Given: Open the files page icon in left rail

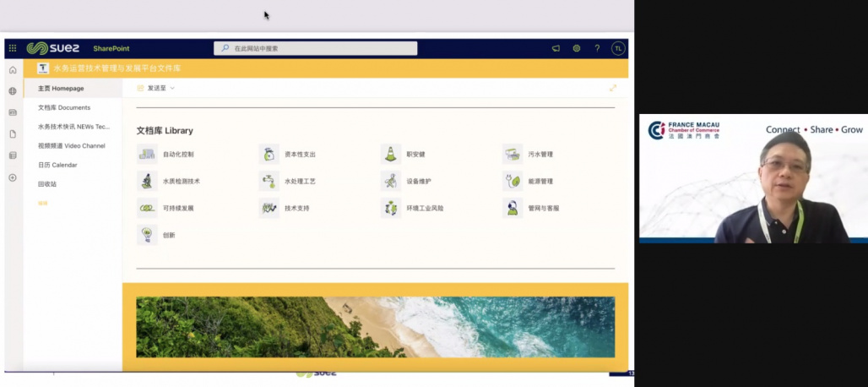Looking at the screenshot, I should click(13, 134).
